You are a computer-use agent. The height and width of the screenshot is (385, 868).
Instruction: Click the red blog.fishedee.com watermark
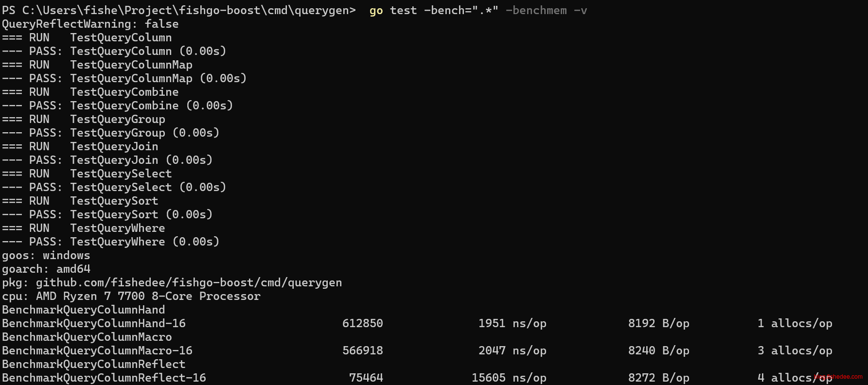click(x=838, y=377)
